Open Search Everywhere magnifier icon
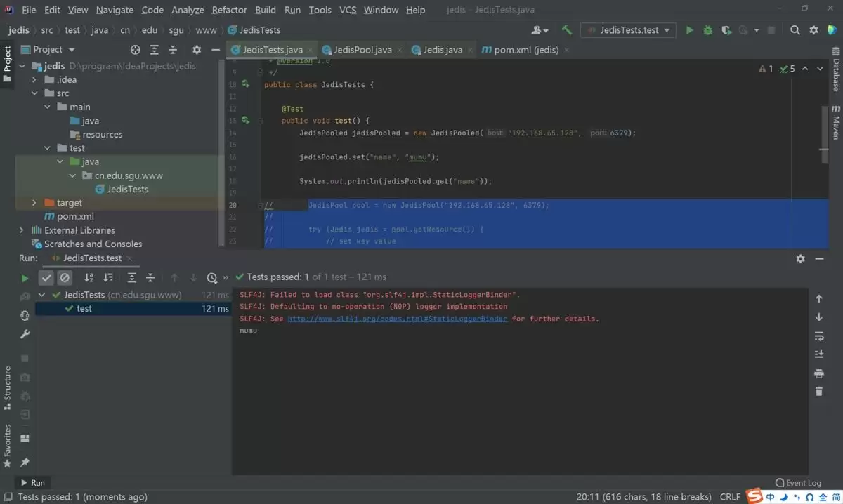 [795, 30]
